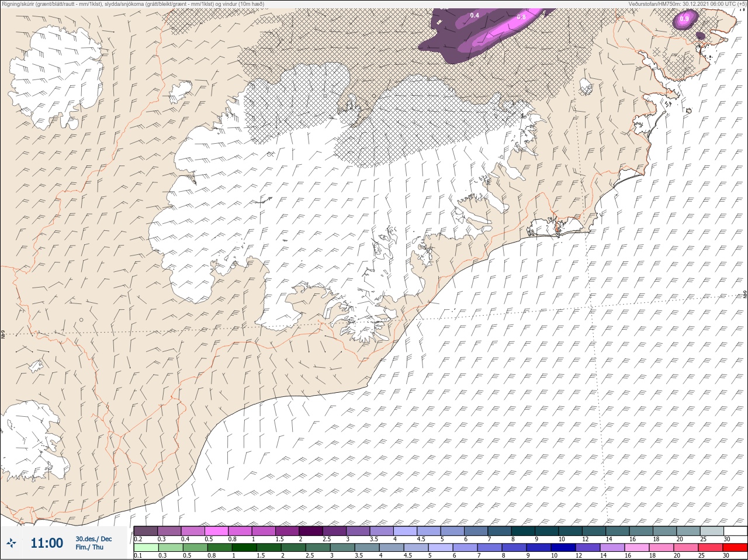This screenshot has width=748, height=560.
Task: Click the four-point star icon beside 11:00
Action: (12, 543)
